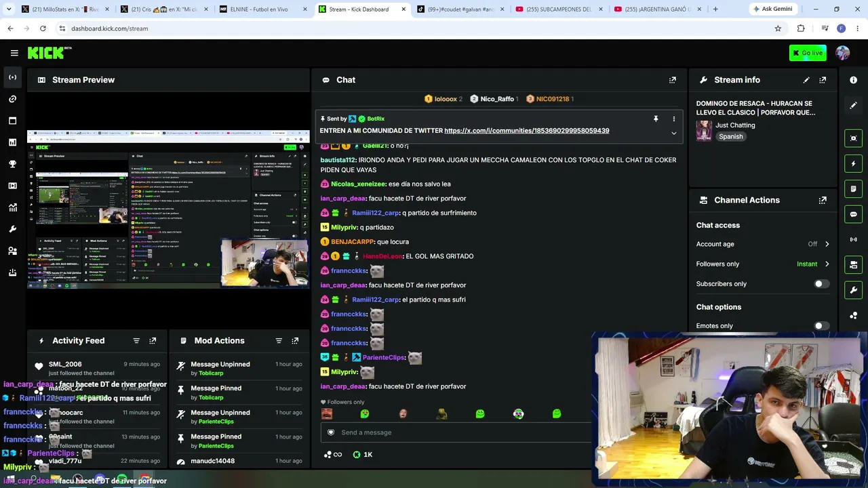
Task: Toggle the Channel Actions panel icon in right sidebar
Action: [853, 264]
